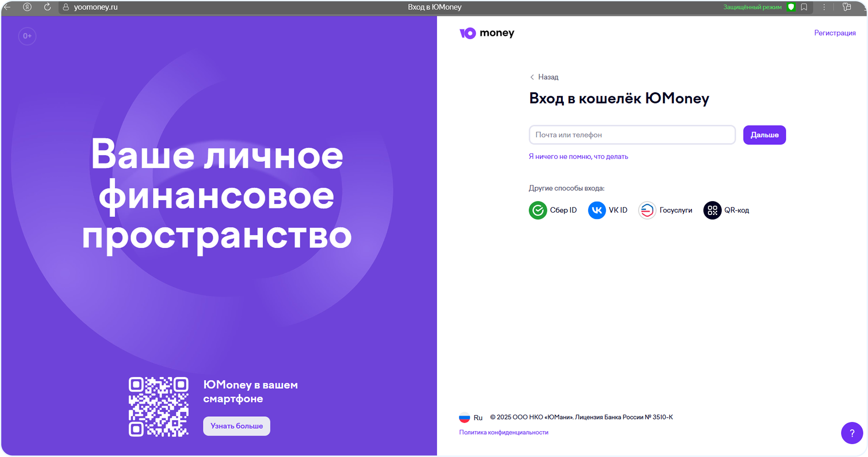Click "Я ничего не помню, что делать" link
Image resolution: width=868 pixels, height=457 pixels.
point(578,157)
